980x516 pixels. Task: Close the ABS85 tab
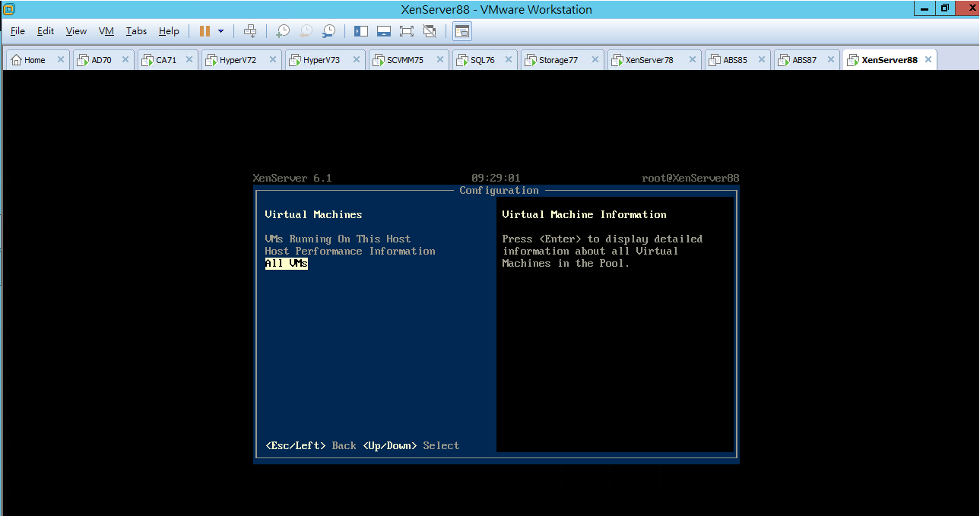(x=760, y=60)
